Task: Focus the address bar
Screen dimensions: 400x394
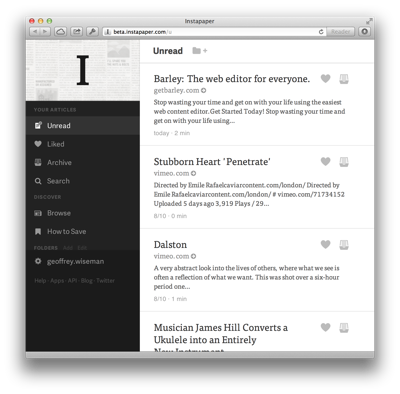Action: (213, 32)
